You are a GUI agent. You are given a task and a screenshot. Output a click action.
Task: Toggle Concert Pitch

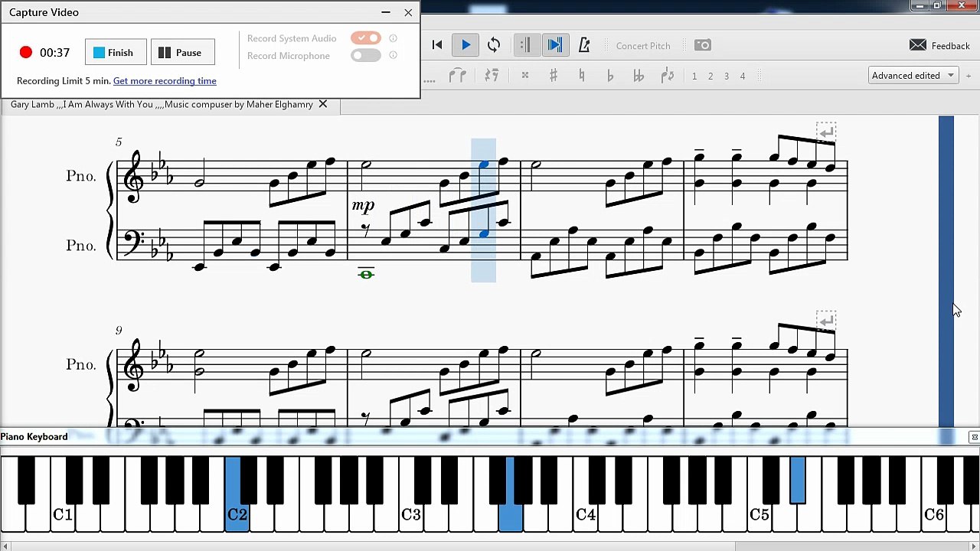[x=643, y=46]
